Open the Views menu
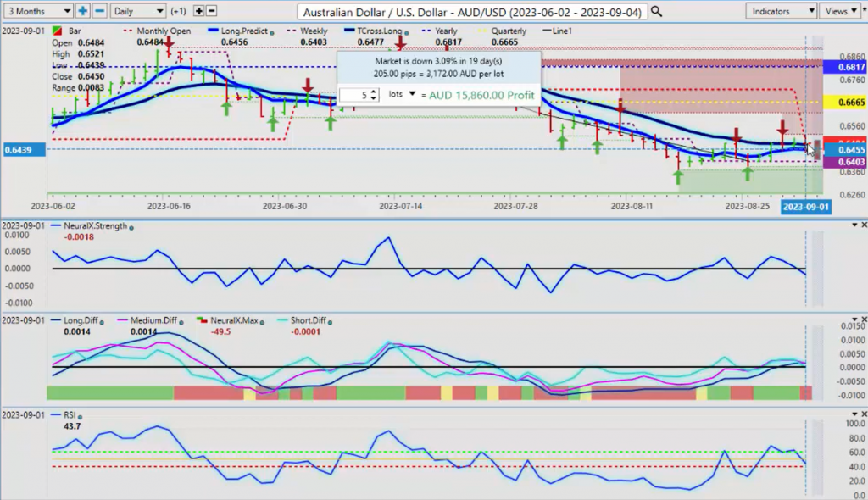Viewport: 868px width, 500px height. [840, 11]
